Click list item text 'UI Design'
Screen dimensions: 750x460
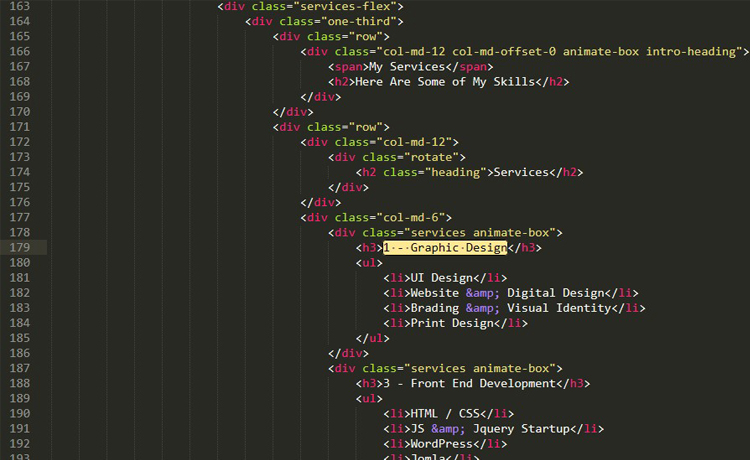point(441,278)
